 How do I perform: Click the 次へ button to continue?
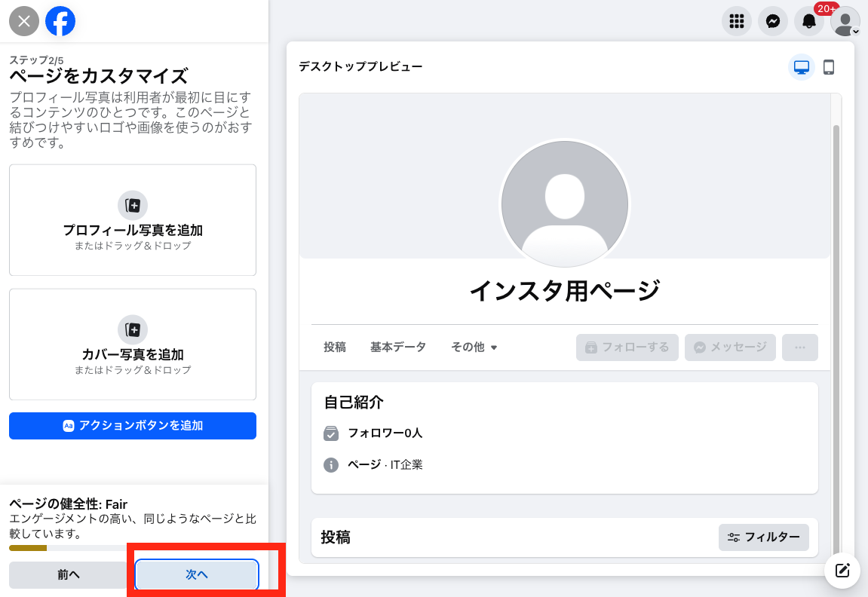(x=195, y=574)
